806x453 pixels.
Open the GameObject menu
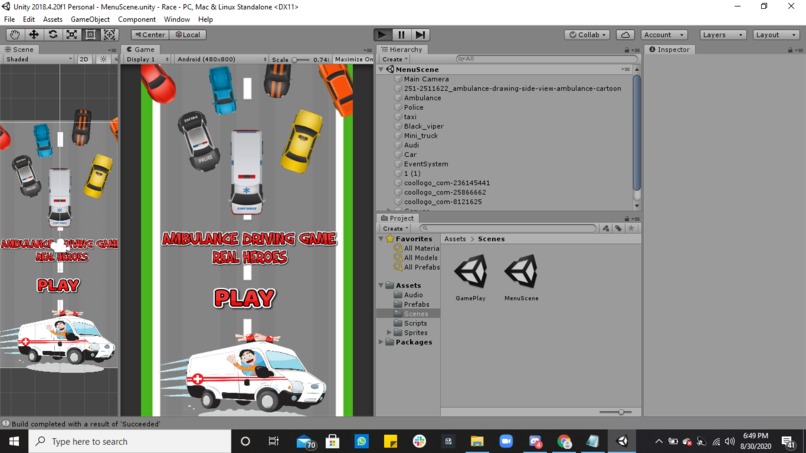pyautogui.click(x=90, y=19)
